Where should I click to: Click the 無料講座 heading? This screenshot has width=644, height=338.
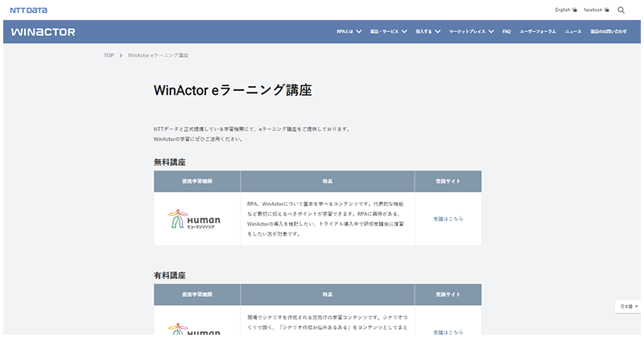[170, 163]
